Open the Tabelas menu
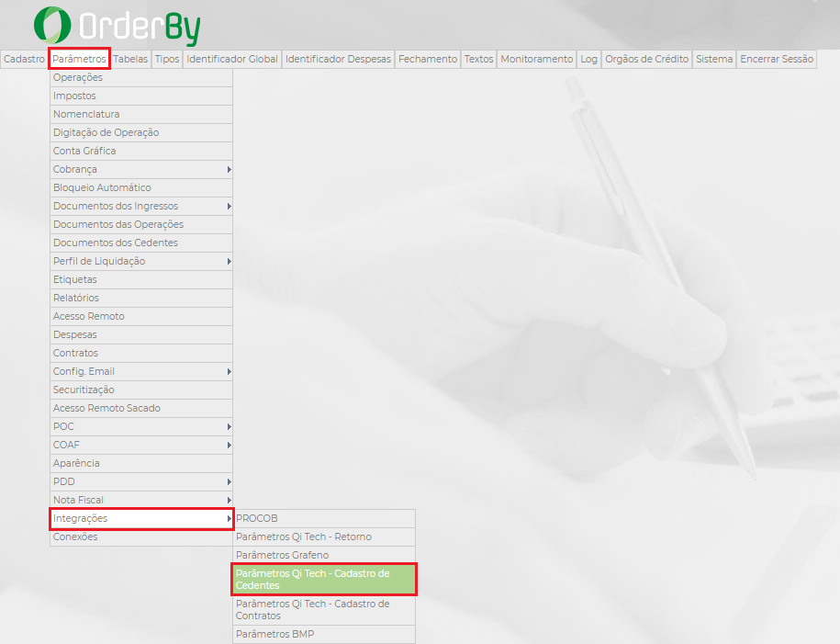 130,59
